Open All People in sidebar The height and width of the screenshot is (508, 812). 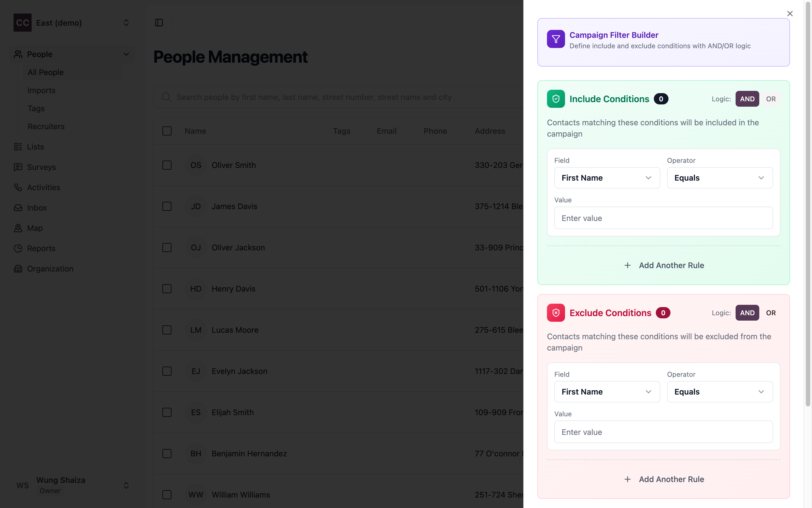[x=73, y=72]
